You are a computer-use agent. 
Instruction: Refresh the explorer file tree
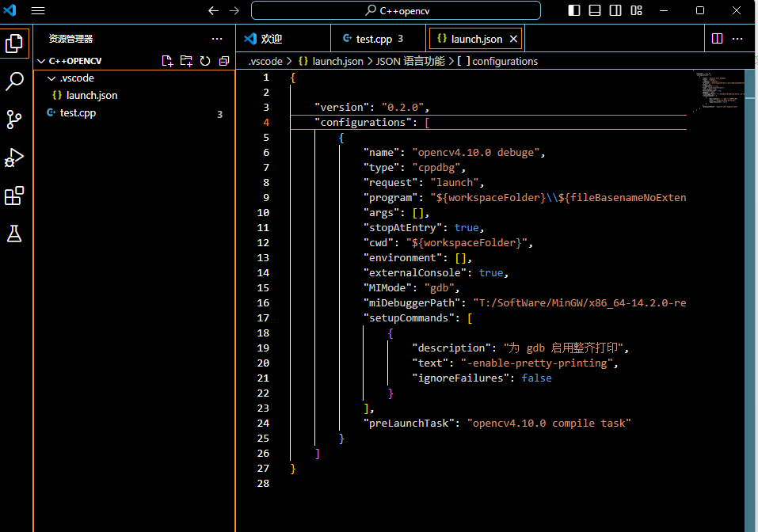pos(205,61)
